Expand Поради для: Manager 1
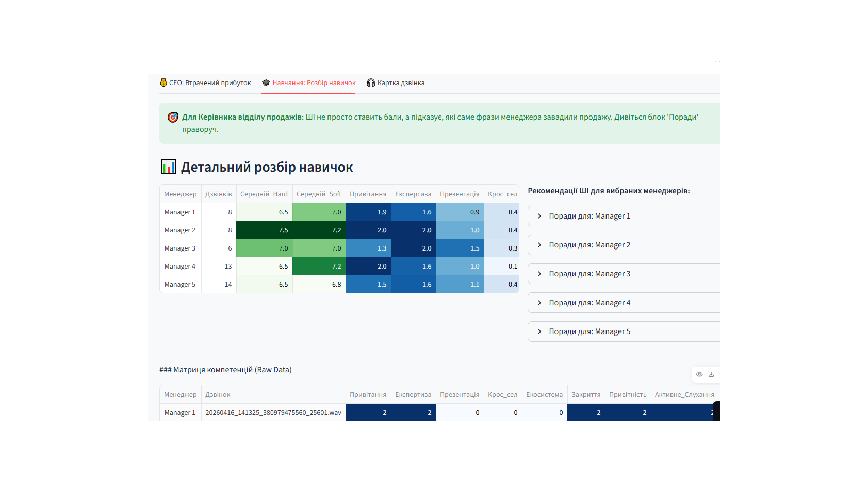 click(x=589, y=216)
